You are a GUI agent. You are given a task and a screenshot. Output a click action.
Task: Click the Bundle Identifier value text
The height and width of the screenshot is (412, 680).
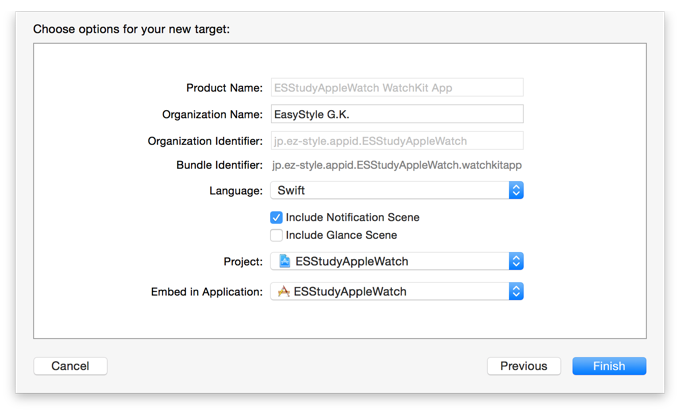[397, 165]
